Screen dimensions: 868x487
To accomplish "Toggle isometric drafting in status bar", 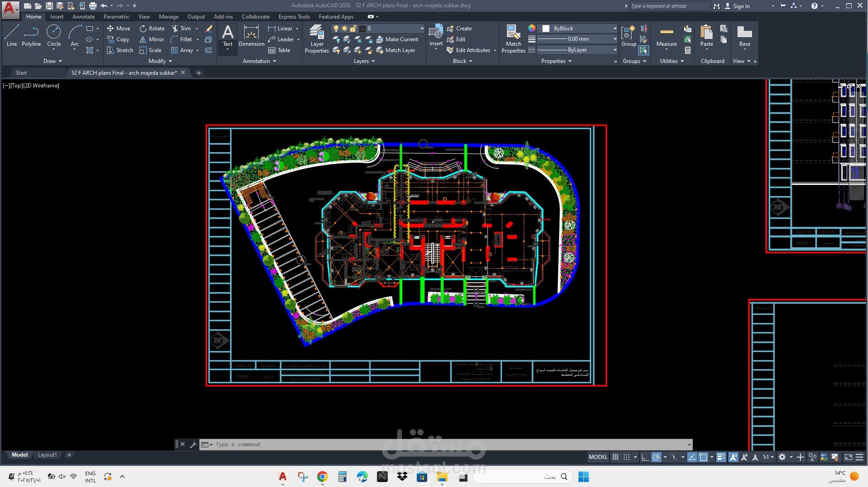I will (x=674, y=457).
